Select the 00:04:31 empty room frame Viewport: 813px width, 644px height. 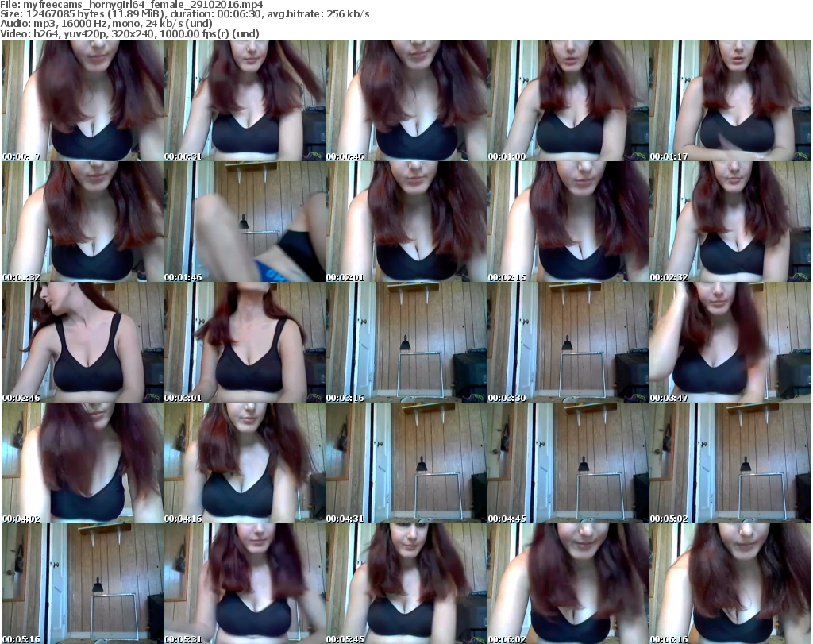(406, 463)
